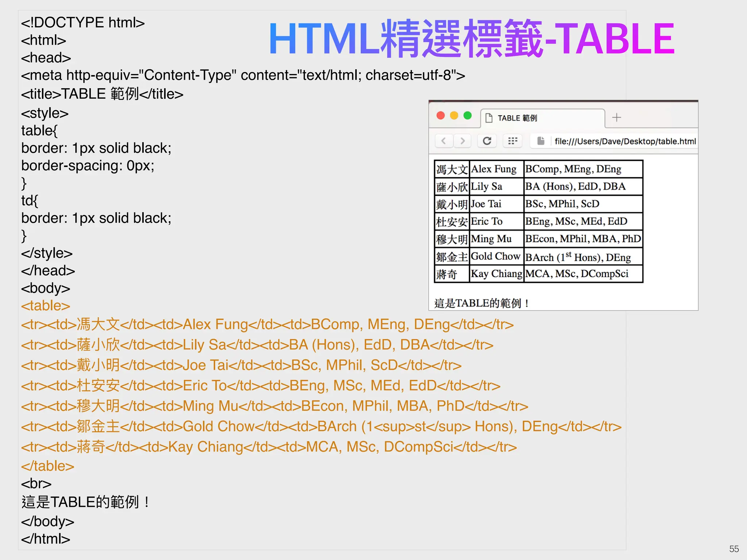The width and height of the screenshot is (747, 560).
Task: Click the browser back arrow button
Action: click(444, 141)
